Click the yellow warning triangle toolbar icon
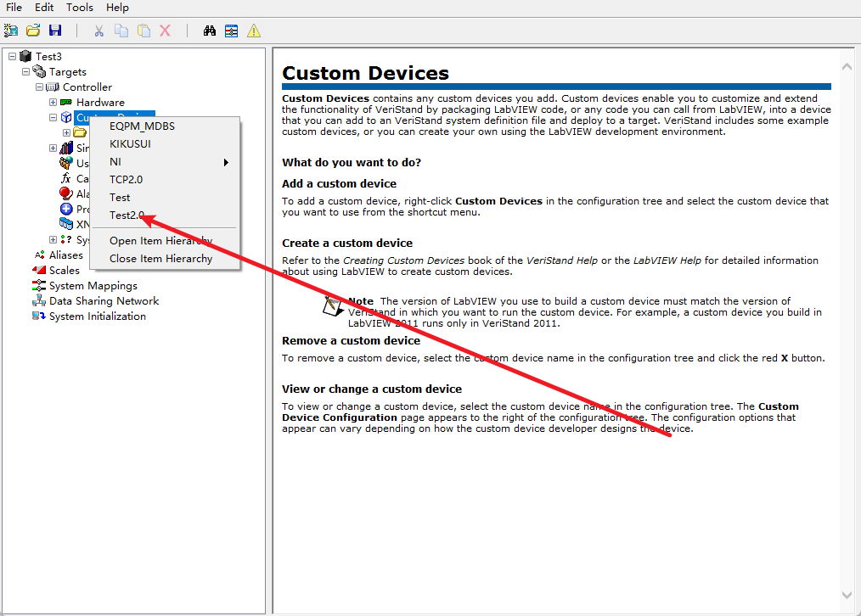 254,31
